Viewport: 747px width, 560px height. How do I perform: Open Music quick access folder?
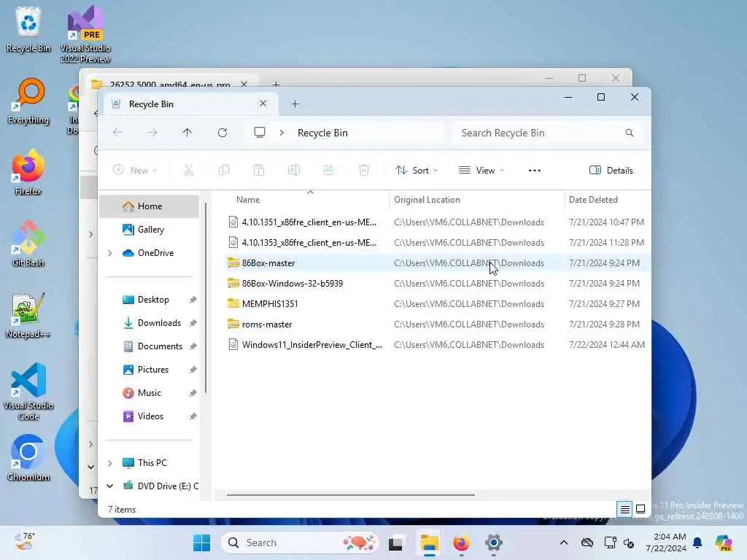[149, 393]
